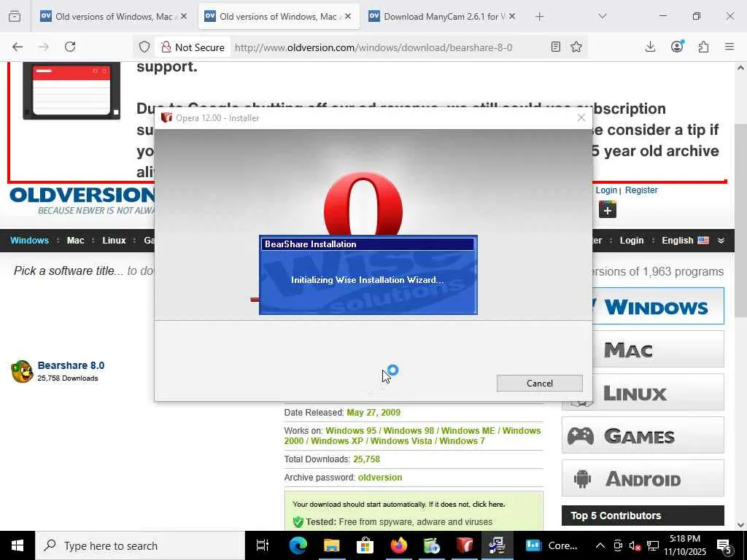Switch to the BearShare setup taskbar icon
This screenshot has width=747, height=560.
(497, 545)
